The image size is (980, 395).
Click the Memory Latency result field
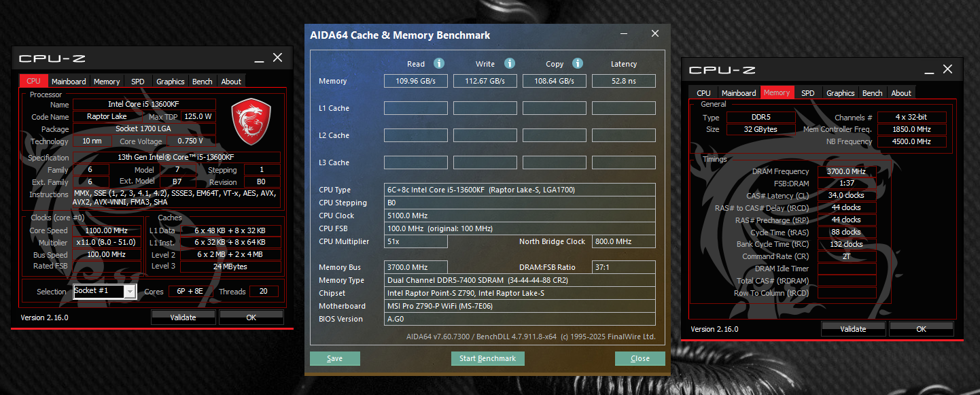point(623,81)
